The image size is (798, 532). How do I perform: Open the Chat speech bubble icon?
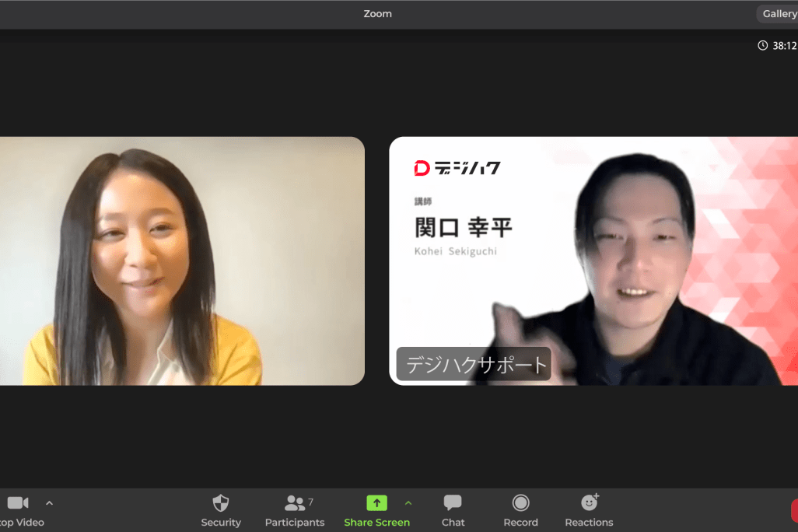click(x=453, y=503)
